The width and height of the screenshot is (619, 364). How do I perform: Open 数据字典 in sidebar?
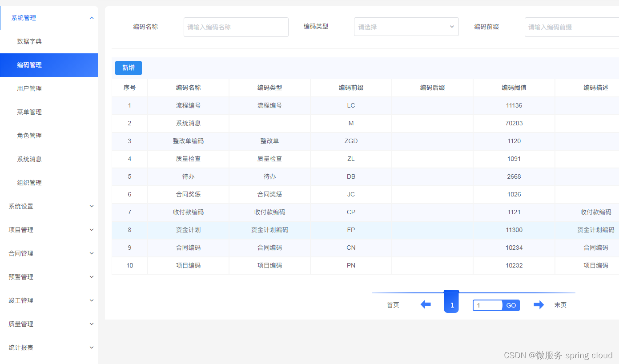49,41
